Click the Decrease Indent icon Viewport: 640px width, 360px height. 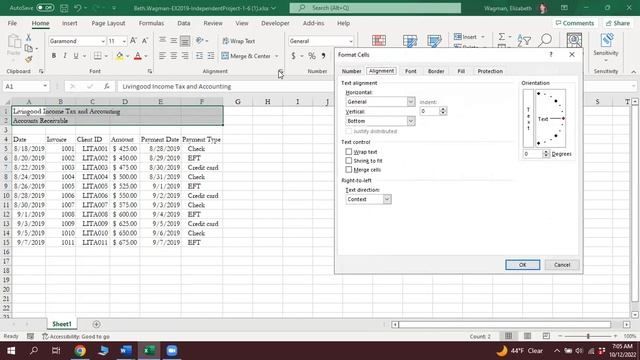199,56
